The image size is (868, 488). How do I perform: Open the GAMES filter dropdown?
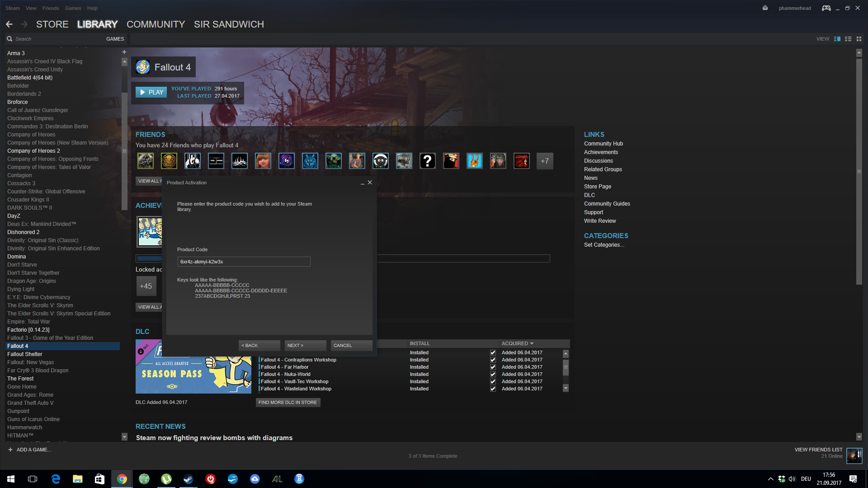click(115, 39)
